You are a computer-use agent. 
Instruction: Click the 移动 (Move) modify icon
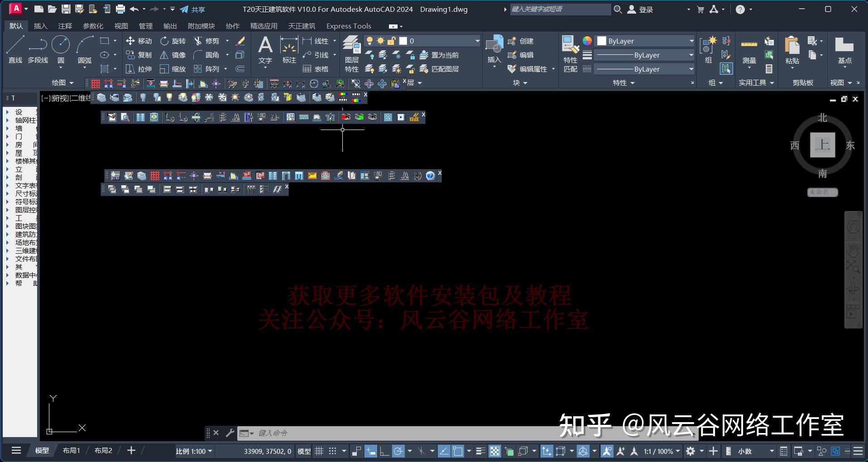point(139,41)
